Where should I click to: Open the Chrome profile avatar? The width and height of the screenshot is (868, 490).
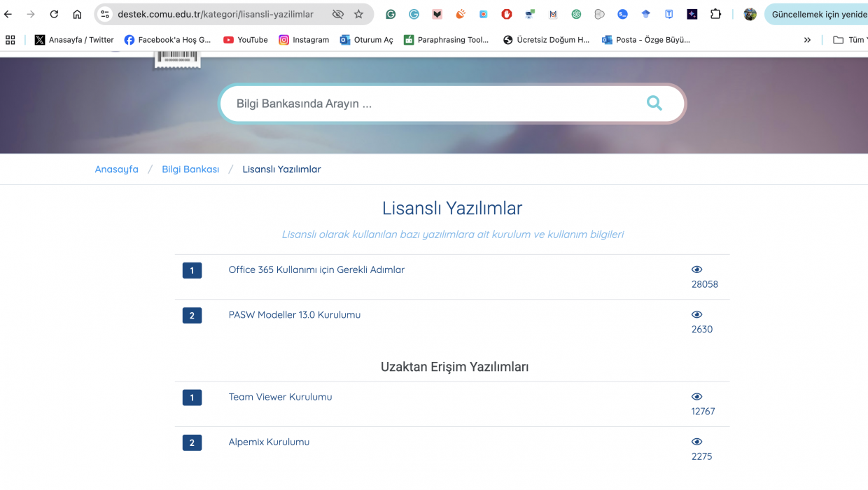(750, 14)
